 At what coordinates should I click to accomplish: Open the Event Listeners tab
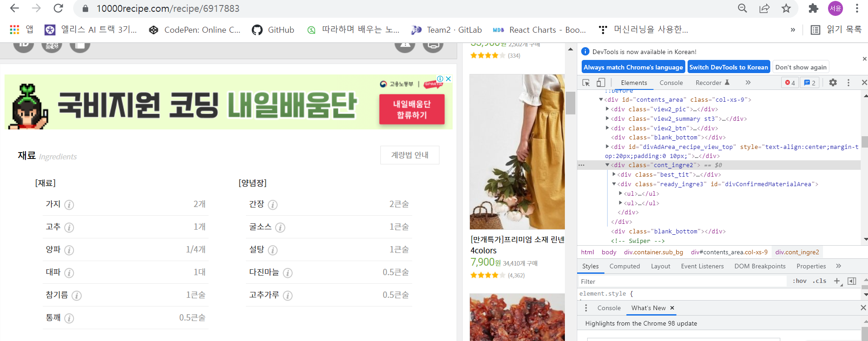click(x=702, y=266)
